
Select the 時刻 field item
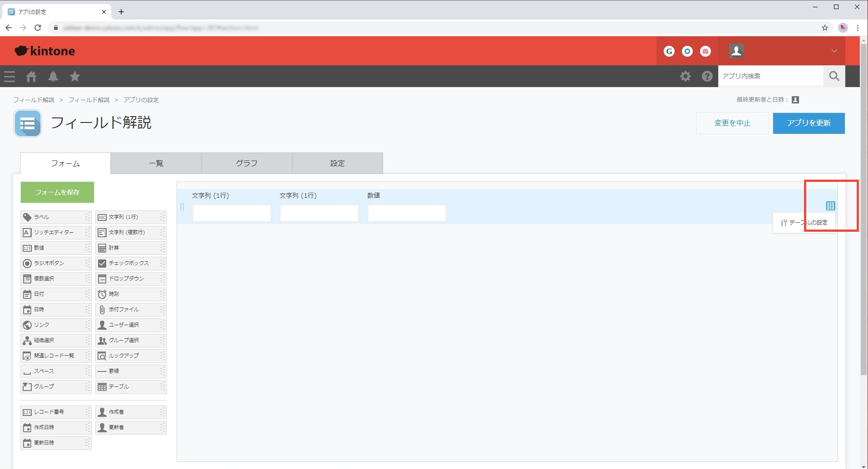point(131,294)
